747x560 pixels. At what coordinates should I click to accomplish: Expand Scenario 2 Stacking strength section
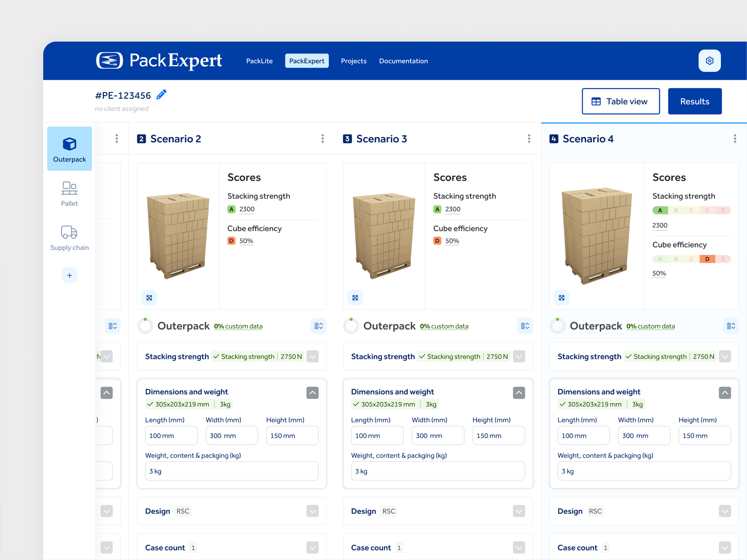point(312,357)
